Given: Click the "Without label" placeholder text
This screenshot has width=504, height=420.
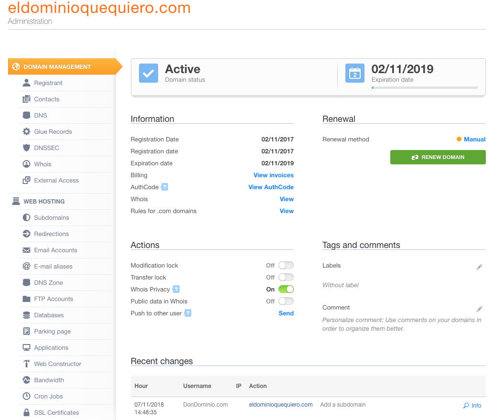Looking at the screenshot, I should [x=341, y=285].
